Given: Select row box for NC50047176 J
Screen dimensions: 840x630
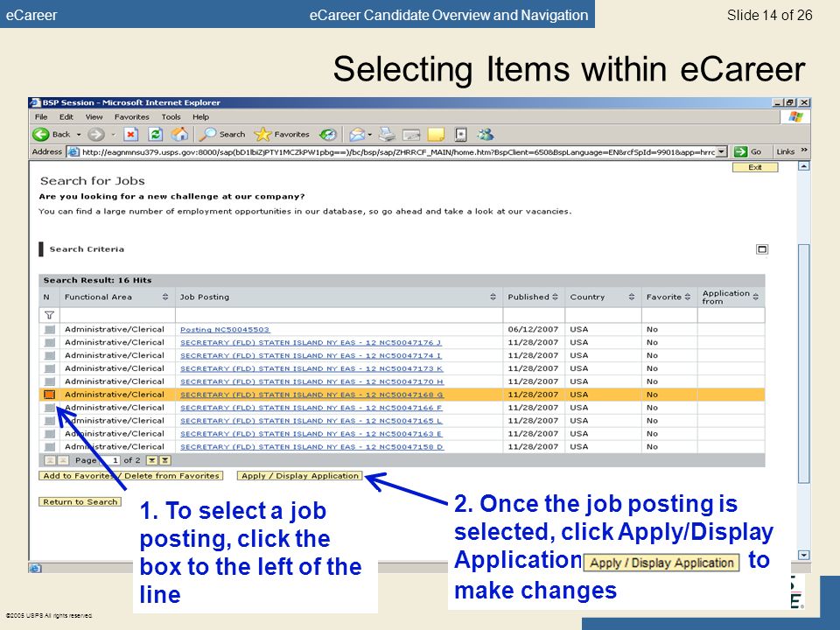Looking at the screenshot, I should point(50,342).
